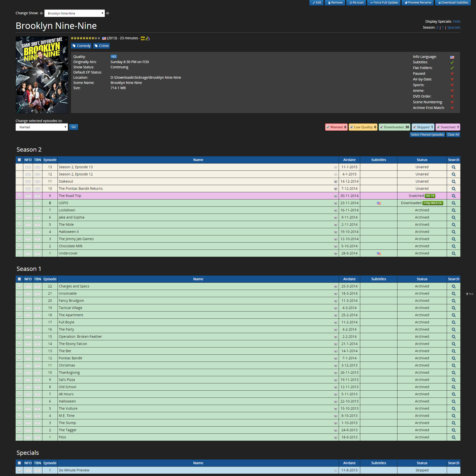Check the Specials select-all checkbox
This screenshot has height=476, width=476.
pos(19,463)
